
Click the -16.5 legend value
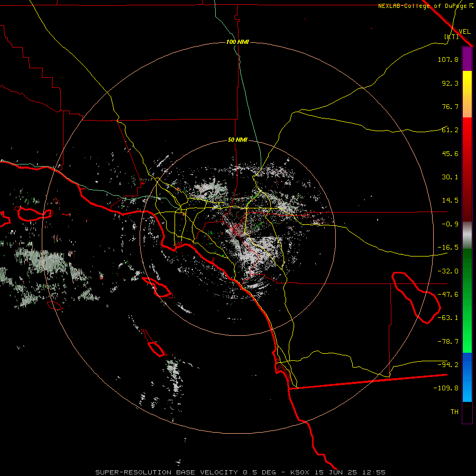[448, 248]
